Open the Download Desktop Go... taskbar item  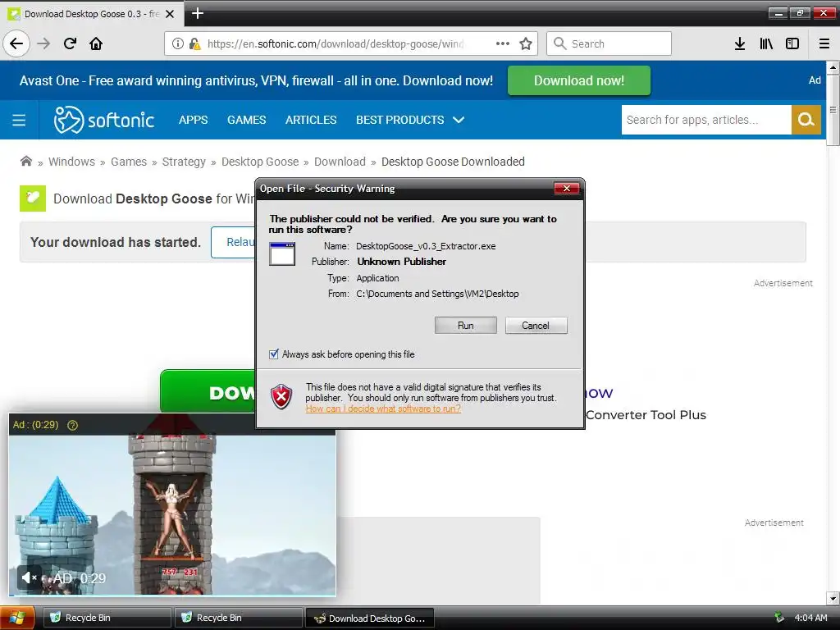[370, 618]
